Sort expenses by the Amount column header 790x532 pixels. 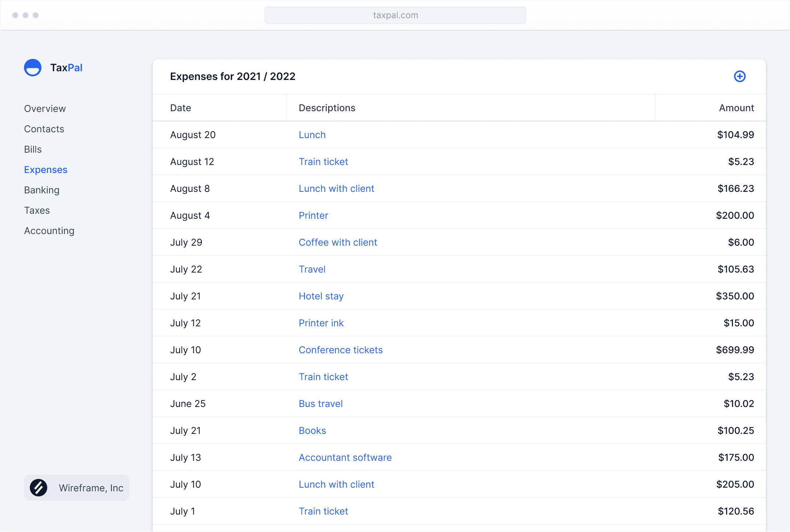(x=735, y=108)
